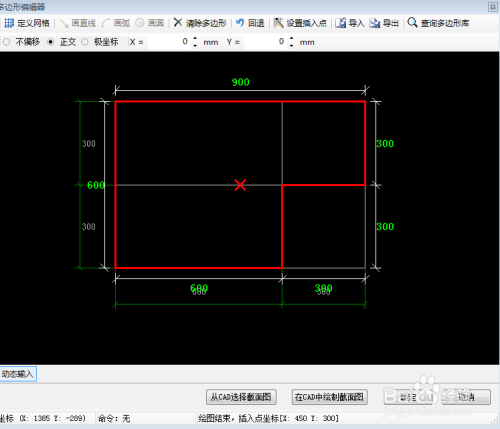500x429 pixels.
Task: Decrease Y value with down stepper arrow
Action: click(x=292, y=45)
